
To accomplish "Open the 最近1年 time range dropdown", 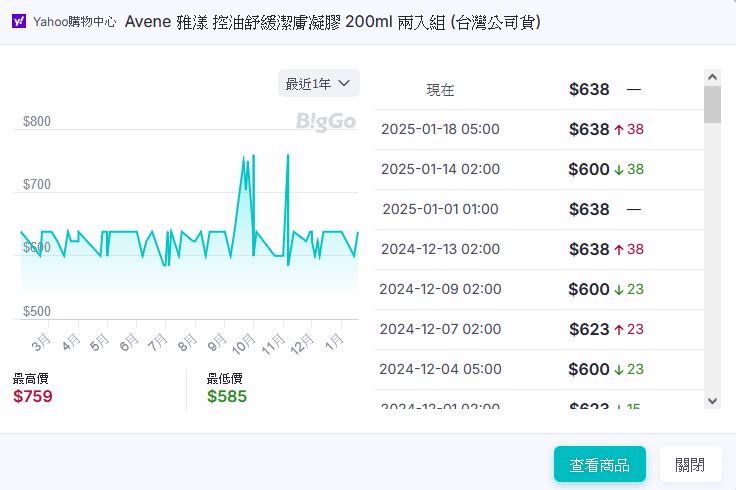I will (318, 83).
